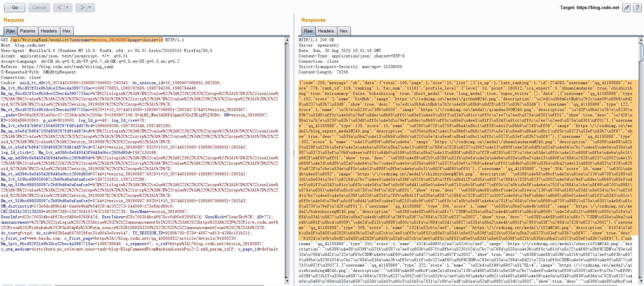
Task: Click the Cancel button
Action: click(39, 7)
